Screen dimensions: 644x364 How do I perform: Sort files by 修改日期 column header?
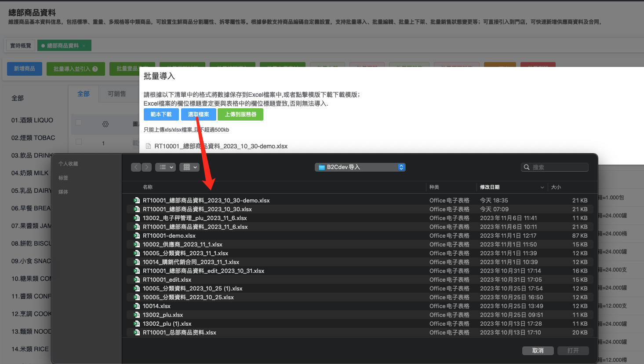(x=490, y=187)
